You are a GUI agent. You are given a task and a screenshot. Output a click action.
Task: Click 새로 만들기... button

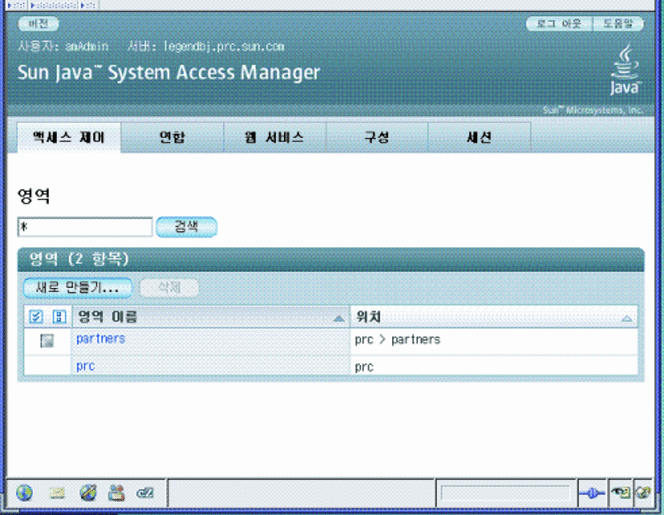(x=77, y=288)
